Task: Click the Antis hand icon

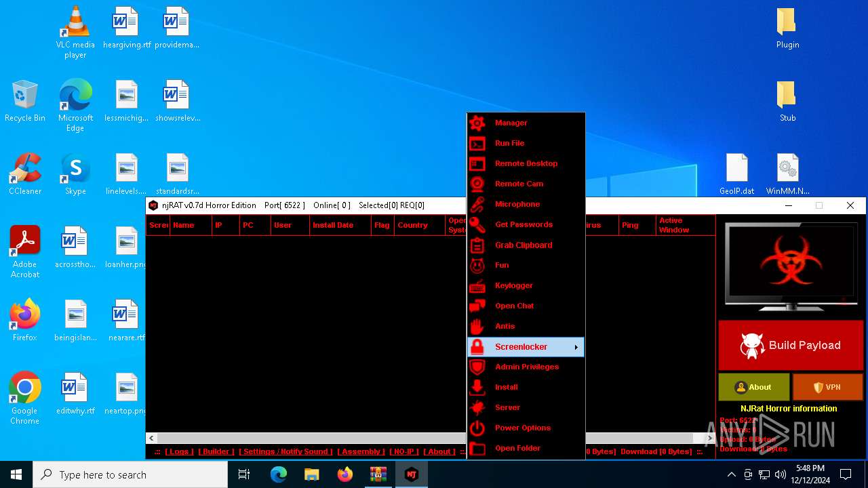Action: pyautogui.click(x=477, y=326)
